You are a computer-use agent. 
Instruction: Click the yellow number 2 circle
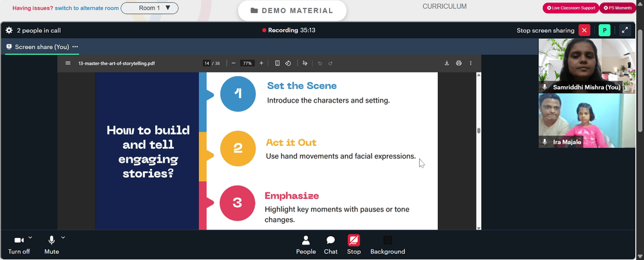[238, 148]
